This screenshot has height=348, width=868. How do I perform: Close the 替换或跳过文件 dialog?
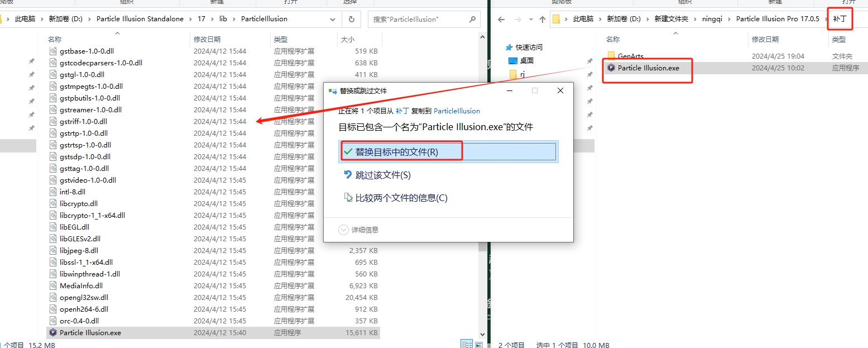560,90
